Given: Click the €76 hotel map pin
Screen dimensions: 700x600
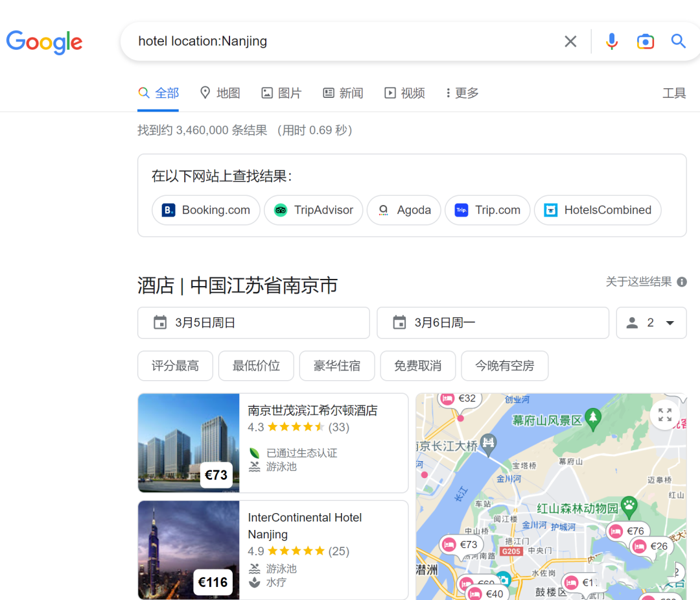Looking at the screenshot, I should (627, 531).
